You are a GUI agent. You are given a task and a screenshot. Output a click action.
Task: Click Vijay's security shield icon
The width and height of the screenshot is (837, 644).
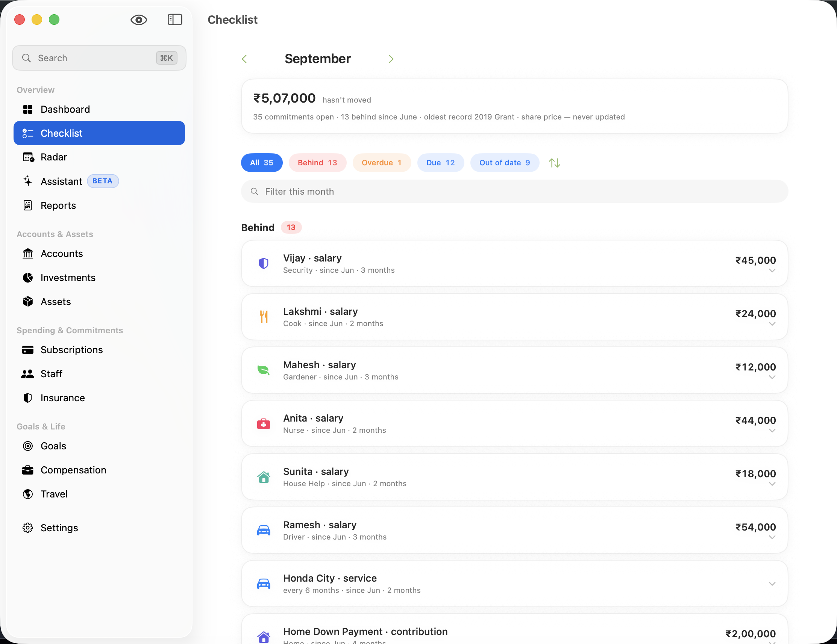click(264, 263)
